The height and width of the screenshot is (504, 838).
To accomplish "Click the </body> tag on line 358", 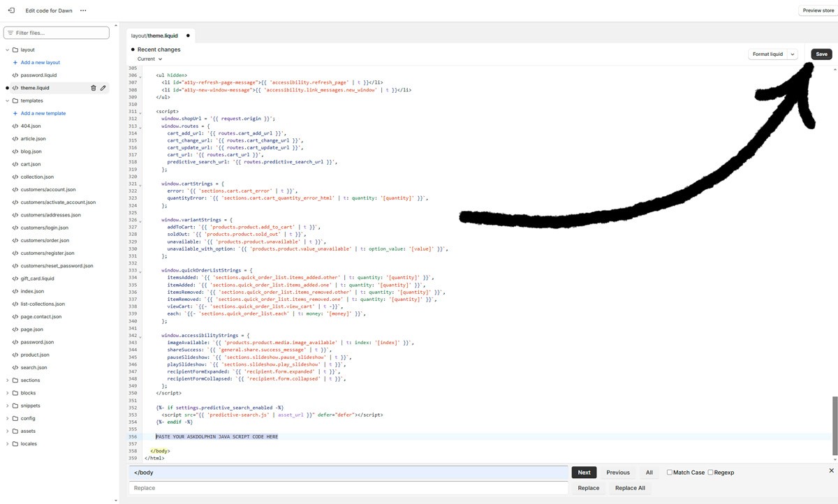I will coord(160,451).
